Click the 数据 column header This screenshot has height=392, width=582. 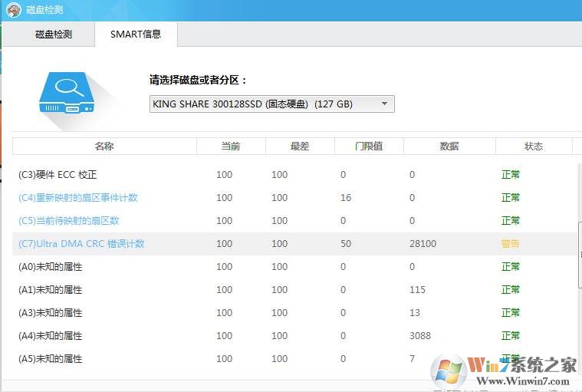(x=449, y=146)
